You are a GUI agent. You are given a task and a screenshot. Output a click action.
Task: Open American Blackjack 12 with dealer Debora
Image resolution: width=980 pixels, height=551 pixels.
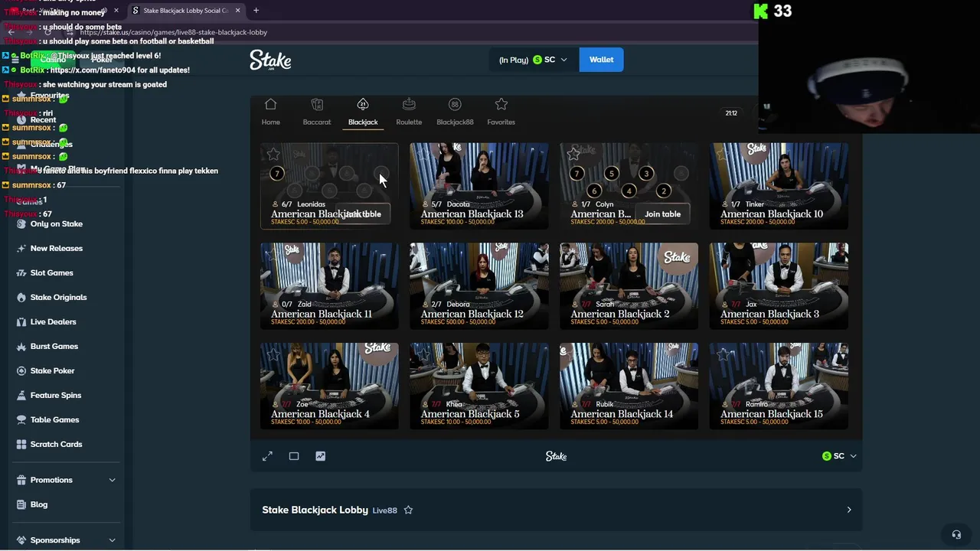pyautogui.click(x=479, y=286)
